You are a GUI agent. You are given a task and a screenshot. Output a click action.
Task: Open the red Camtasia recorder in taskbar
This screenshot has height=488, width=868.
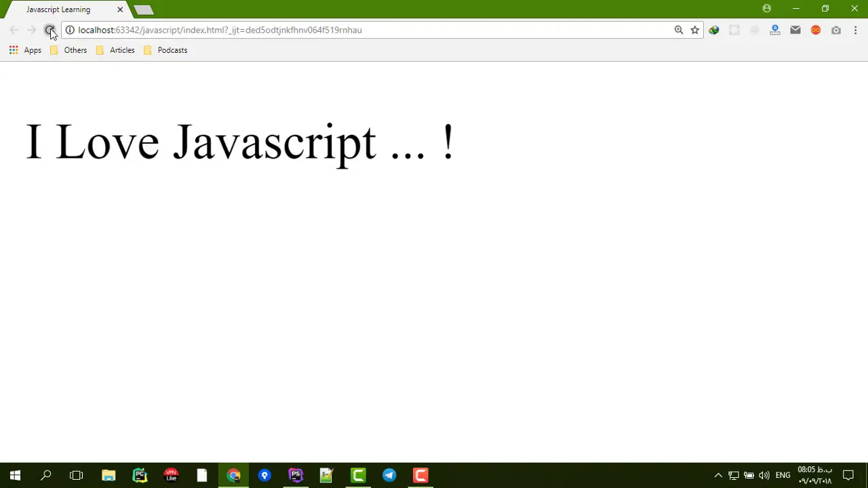(420, 475)
